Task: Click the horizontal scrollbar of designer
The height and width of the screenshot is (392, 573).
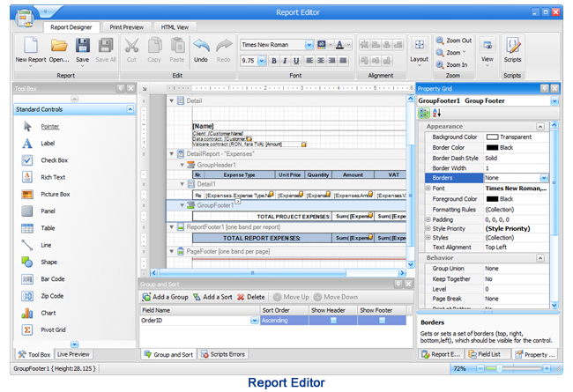Action: (252, 273)
